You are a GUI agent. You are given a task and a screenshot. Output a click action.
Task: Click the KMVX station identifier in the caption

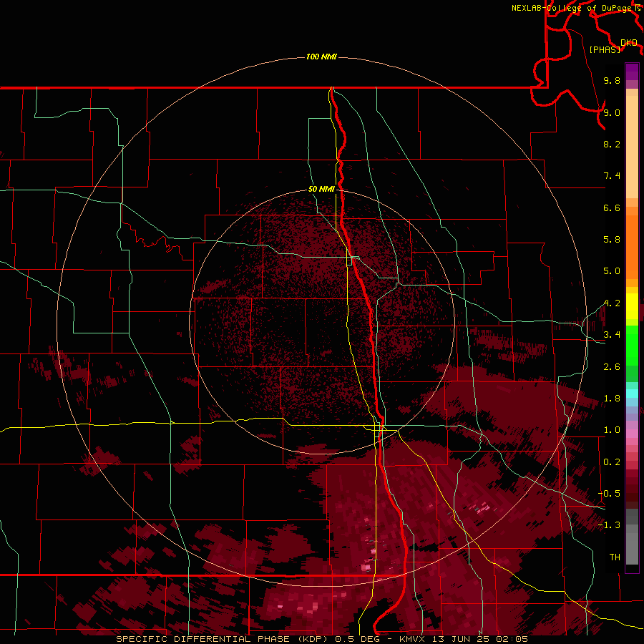[x=411, y=639]
